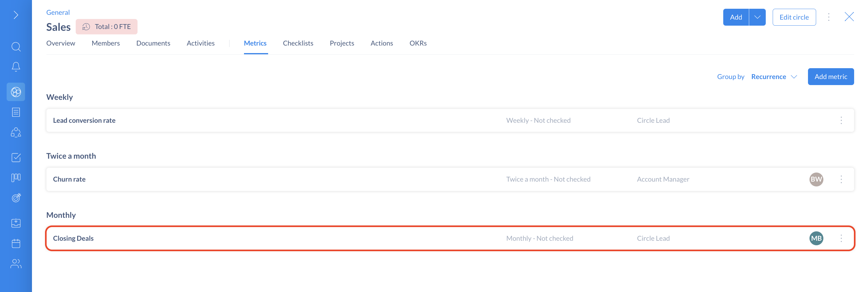Open the inbox tray icon in the sidebar

pyautogui.click(x=16, y=223)
